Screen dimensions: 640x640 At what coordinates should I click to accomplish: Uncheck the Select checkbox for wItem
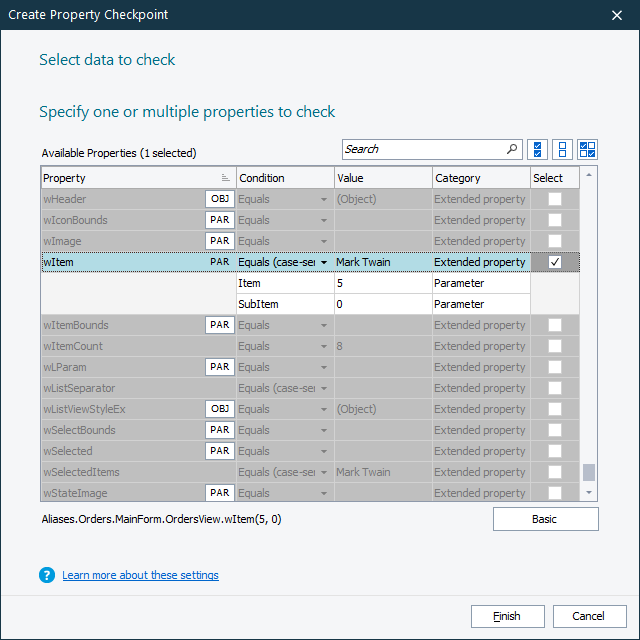(555, 262)
